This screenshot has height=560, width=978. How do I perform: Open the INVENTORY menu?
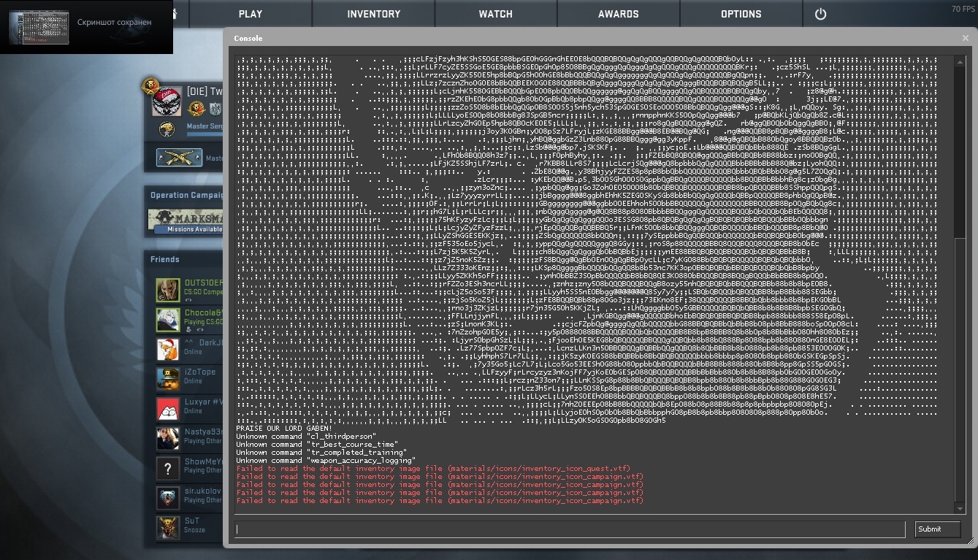[374, 14]
